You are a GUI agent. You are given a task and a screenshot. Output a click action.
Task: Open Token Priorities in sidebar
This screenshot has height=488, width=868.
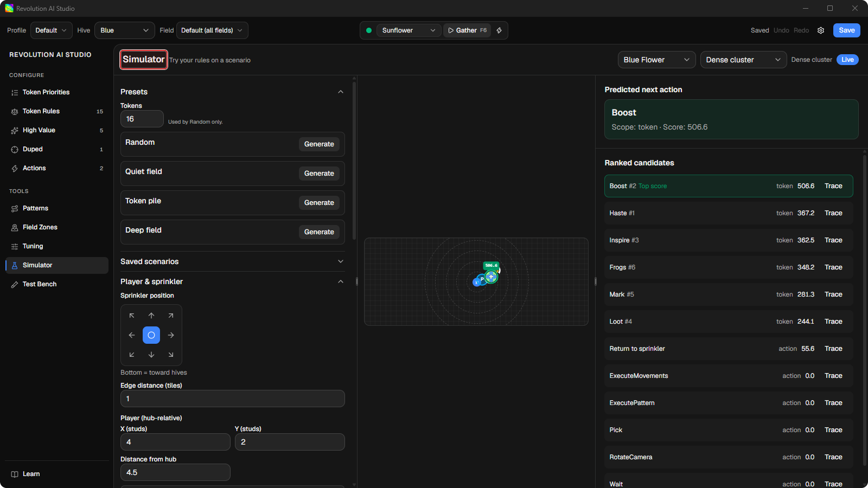tap(57, 92)
